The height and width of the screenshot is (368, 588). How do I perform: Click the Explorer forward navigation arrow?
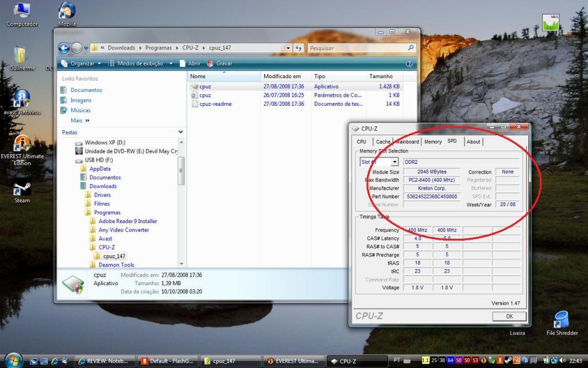(77, 48)
